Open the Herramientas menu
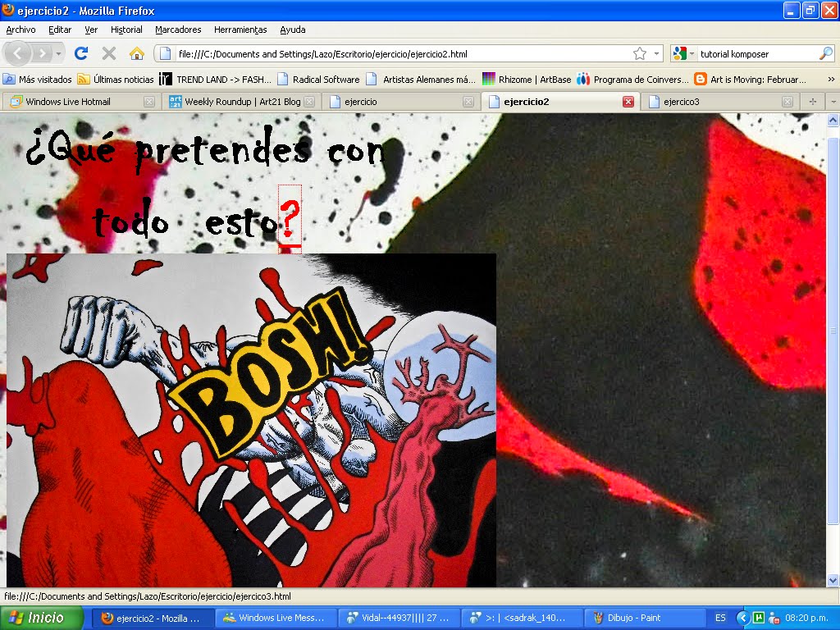The width and height of the screenshot is (840, 630). (240, 30)
